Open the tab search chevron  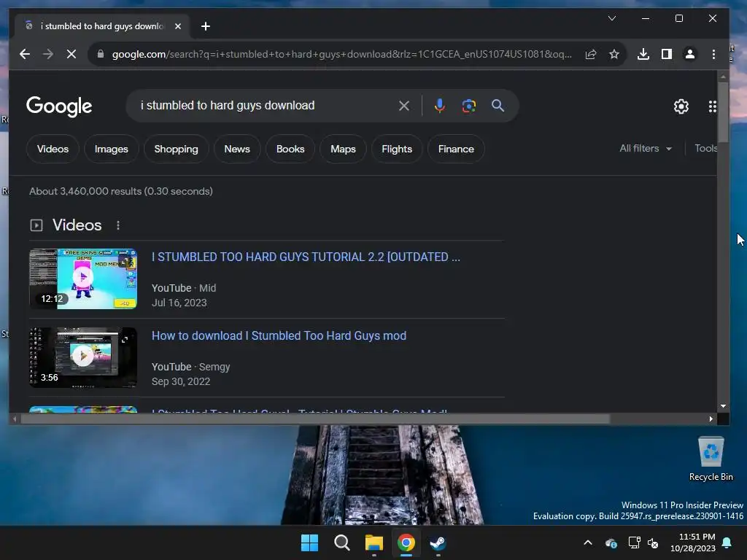click(x=612, y=18)
